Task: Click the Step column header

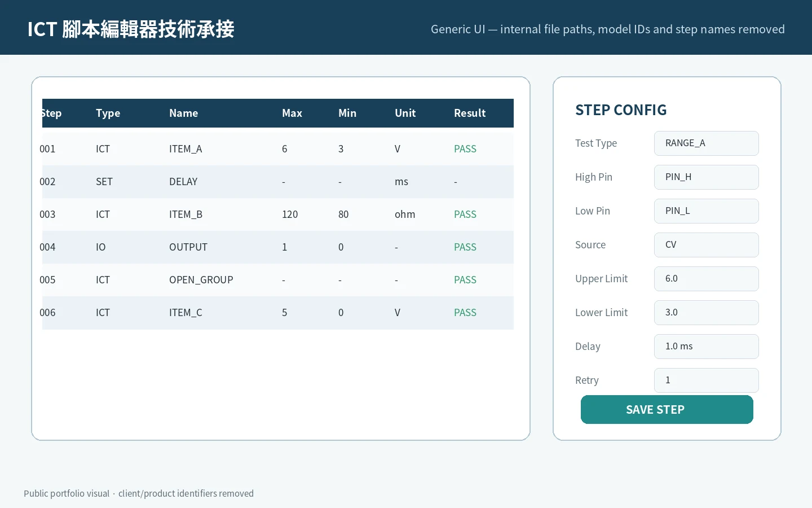Action: point(51,113)
